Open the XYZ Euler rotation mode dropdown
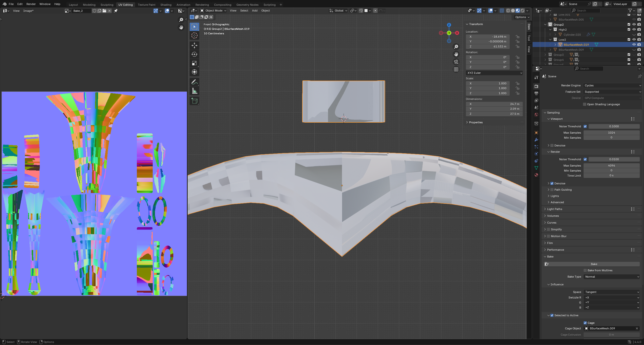644x345 pixels. coord(494,73)
